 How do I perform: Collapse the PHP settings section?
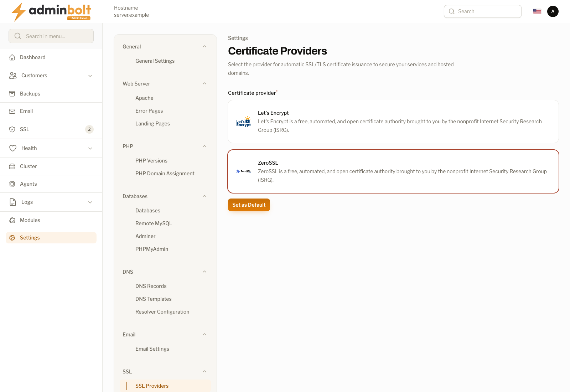pyautogui.click(x=204, y=146)
